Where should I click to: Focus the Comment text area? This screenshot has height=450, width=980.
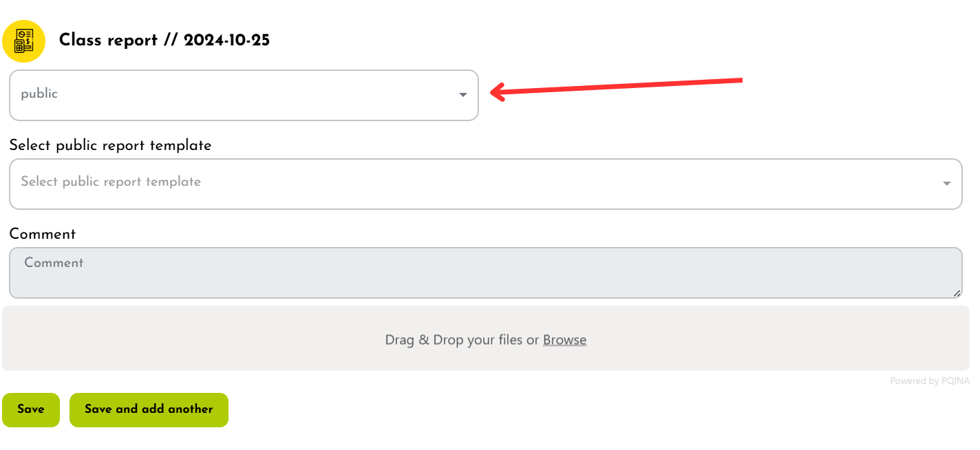(x=485, y=273)
